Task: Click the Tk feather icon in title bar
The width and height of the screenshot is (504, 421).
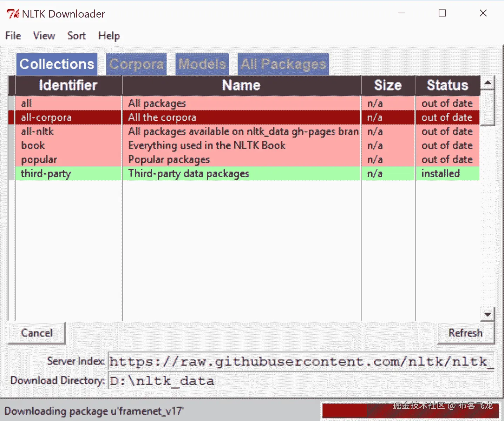Action: click(13, 14)
